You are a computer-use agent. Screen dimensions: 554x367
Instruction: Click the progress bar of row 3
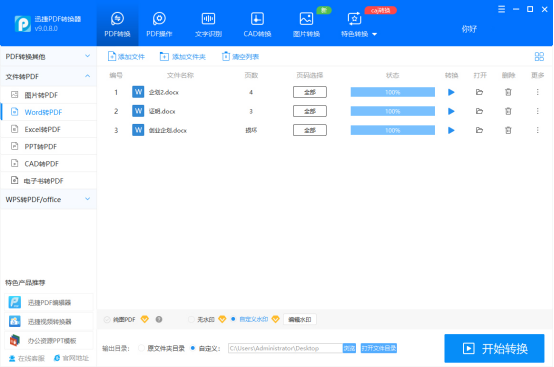pyautogui.click(x=393, y=130)
